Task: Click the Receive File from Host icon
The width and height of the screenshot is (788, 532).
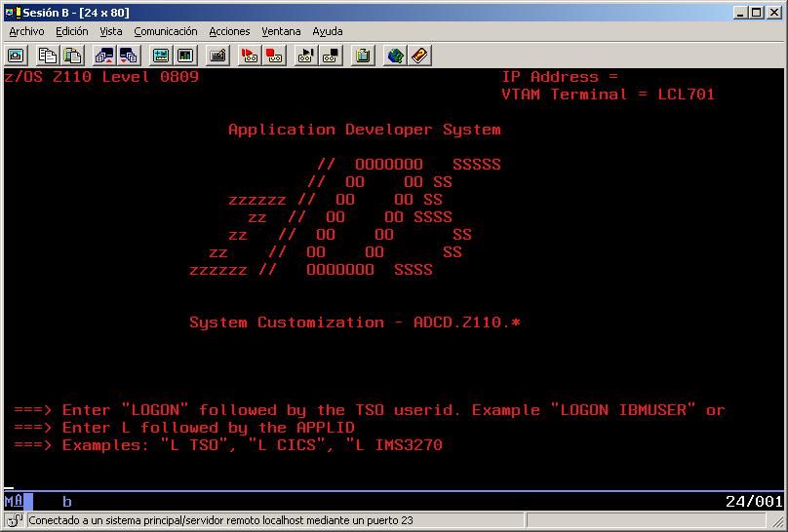Action: click(129, 56)
